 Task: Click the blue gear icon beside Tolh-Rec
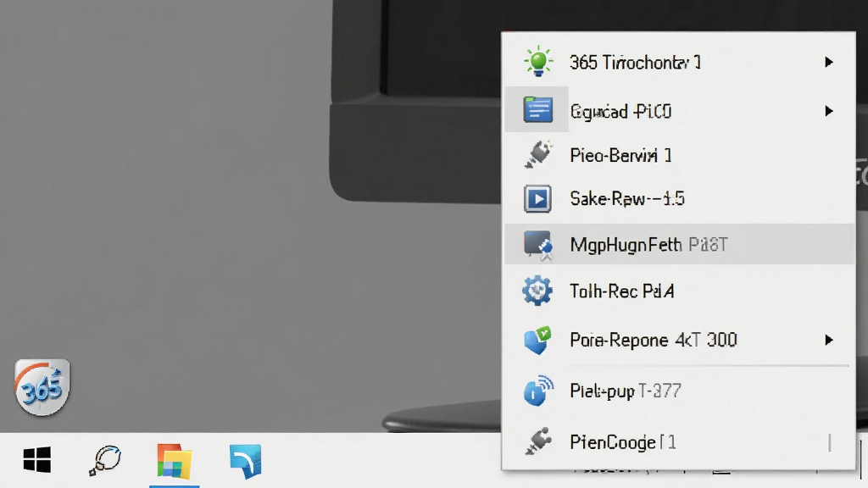click(537, 291)
